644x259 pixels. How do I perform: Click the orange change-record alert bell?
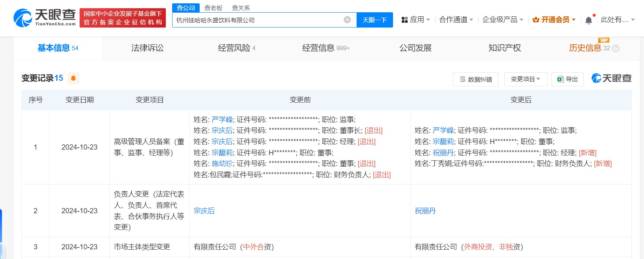pos(73,78)
